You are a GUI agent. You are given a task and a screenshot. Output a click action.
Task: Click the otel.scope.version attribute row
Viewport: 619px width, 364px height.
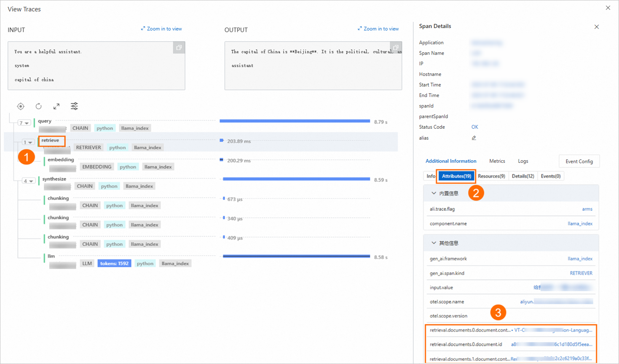click(511, 316)
